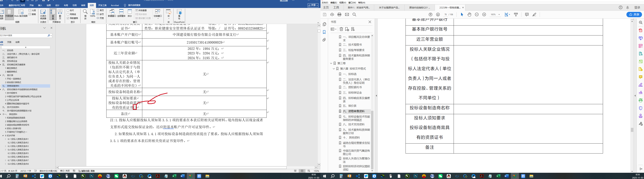This screenshot has height=179, width=644.
Task: Go to previous page in Acrobat
Action: tap(431, 15)
